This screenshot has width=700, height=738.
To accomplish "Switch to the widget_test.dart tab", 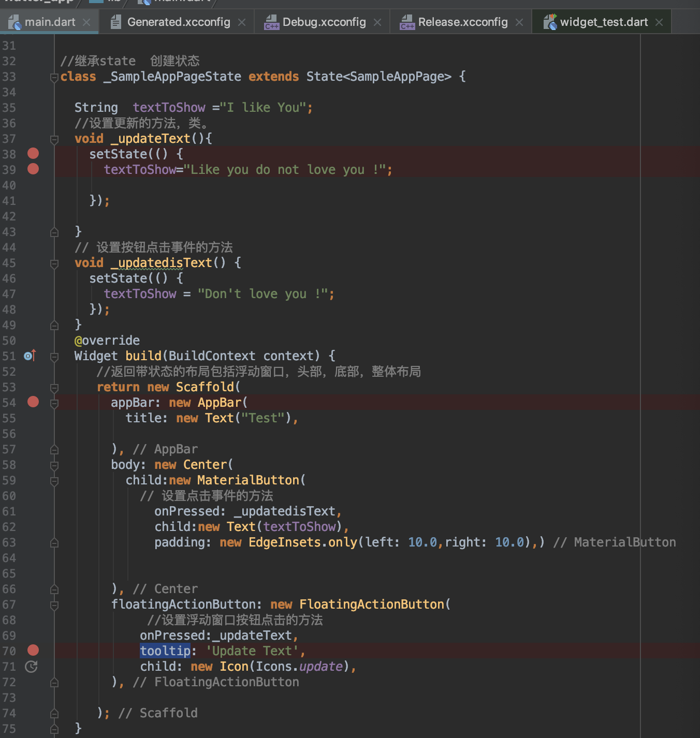I will point(603,22).
